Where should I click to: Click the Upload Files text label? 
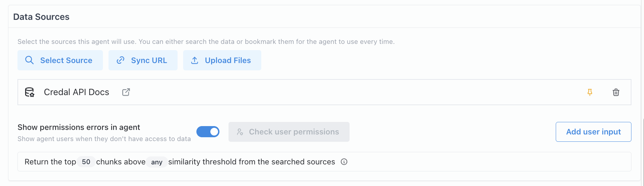click(x=228, y=60)
